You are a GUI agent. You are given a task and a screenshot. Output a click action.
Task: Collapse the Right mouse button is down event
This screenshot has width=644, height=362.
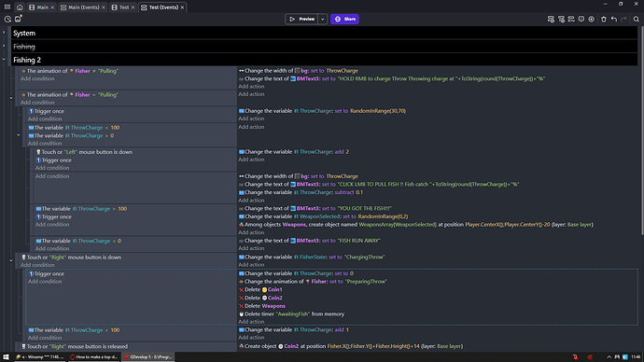(x=11, y=260)
